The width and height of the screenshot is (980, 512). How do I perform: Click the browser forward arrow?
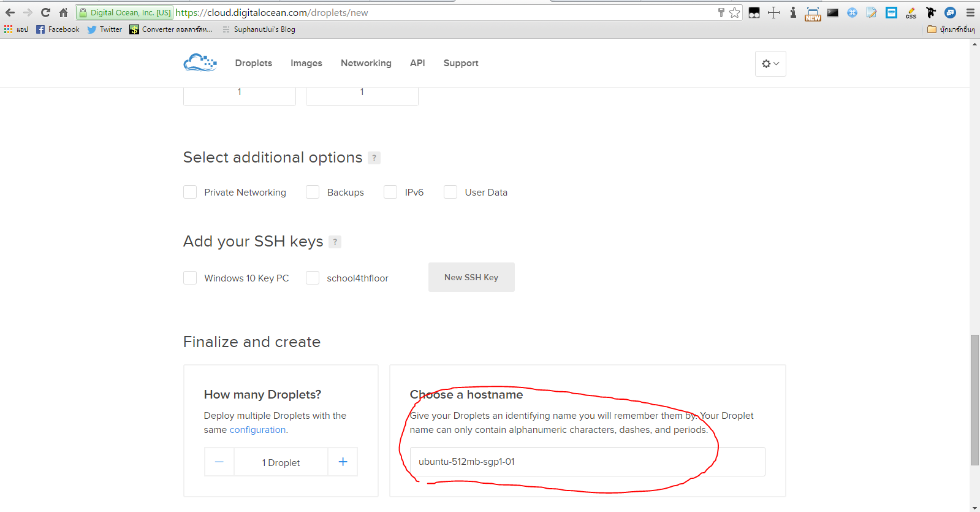(28, 12)
